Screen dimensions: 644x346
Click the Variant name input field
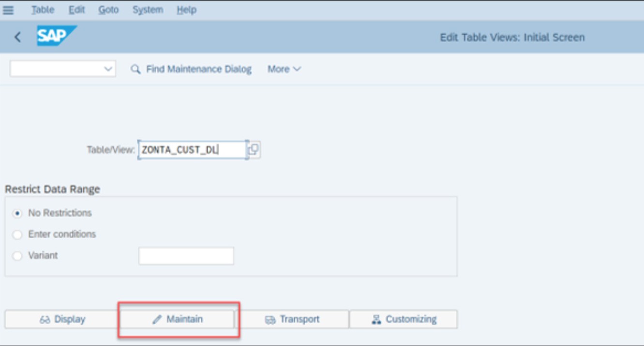click(186, 256)
